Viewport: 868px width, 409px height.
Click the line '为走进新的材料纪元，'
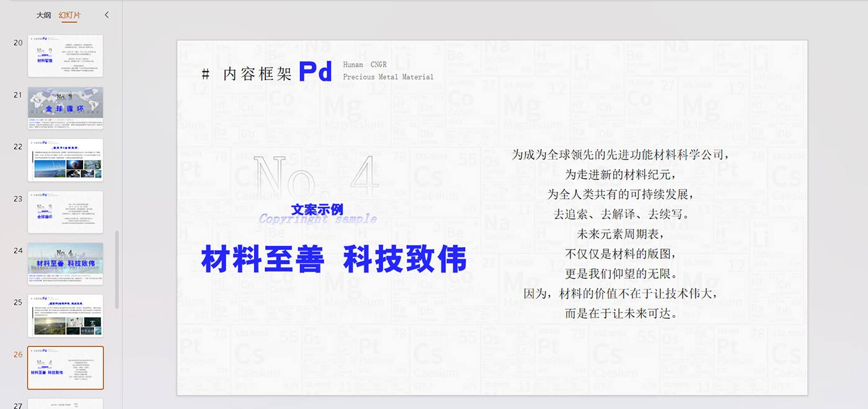[x=621, y=175]
